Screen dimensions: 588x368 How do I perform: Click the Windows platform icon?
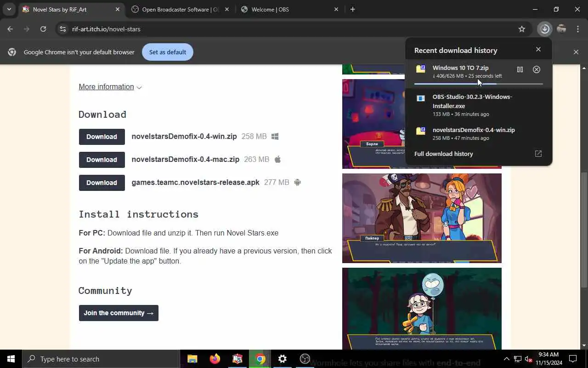[x=275, y=137]
